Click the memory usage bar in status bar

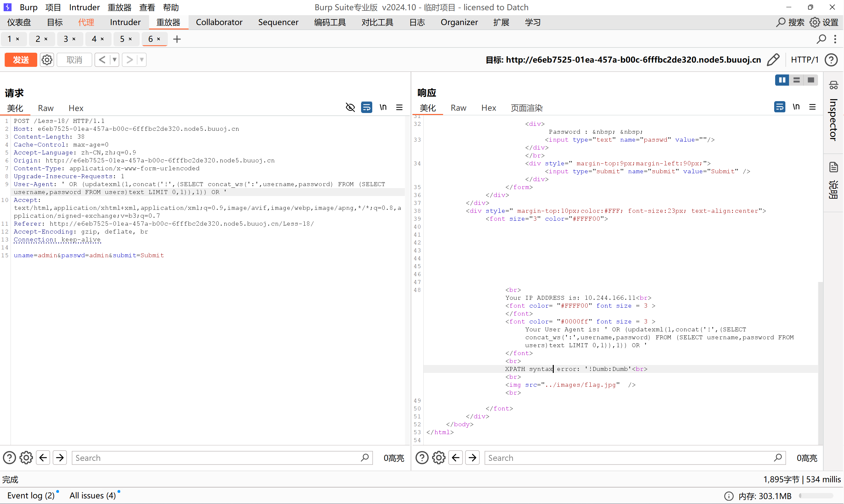point(816,496)
